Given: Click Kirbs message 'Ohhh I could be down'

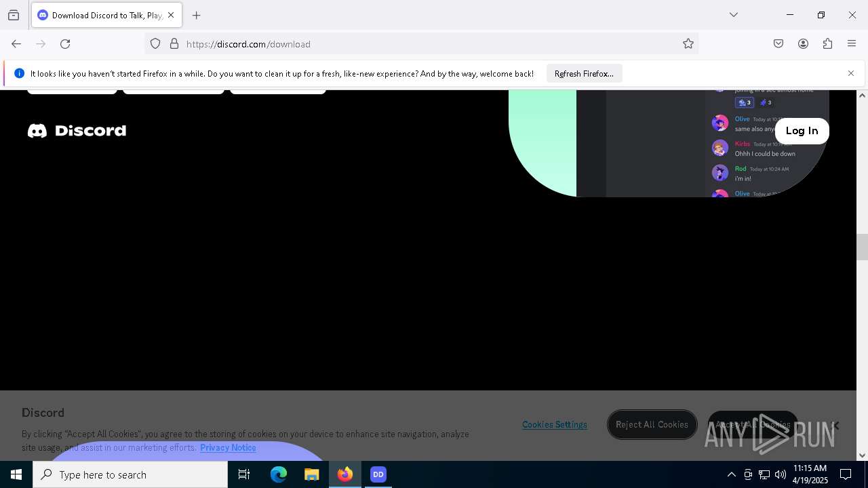Looking at the screenshot, I should [765, 154].
